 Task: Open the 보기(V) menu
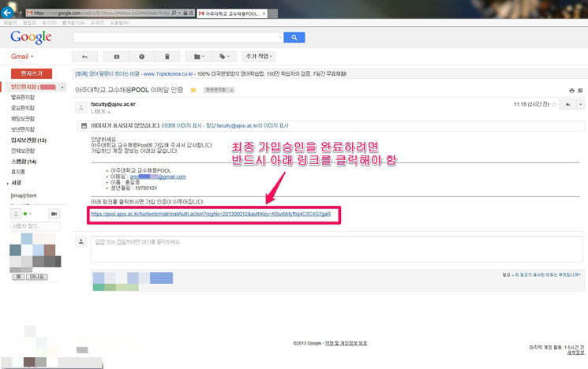tap(49, 23)
